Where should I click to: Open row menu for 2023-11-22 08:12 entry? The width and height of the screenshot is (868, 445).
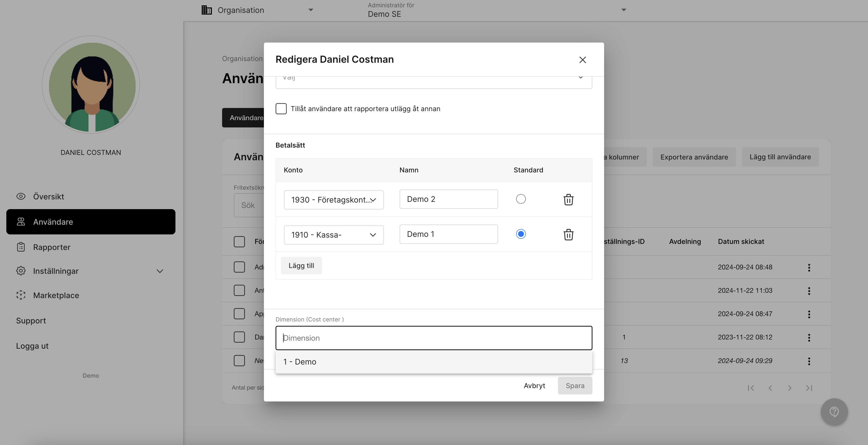[809, 338]
